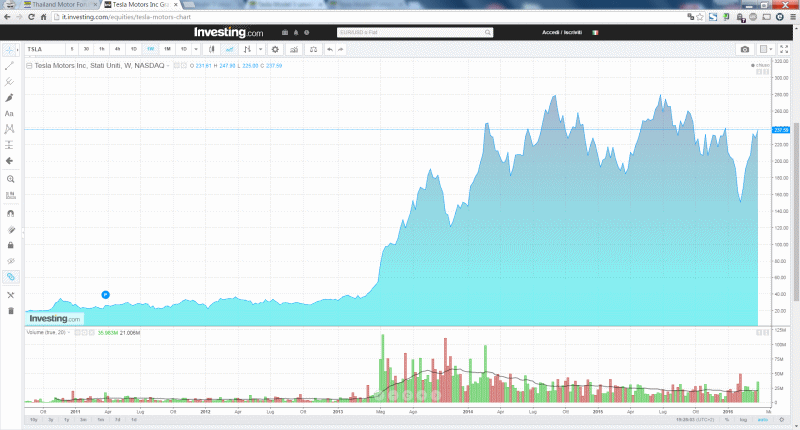Focus the TSLA symbol input field

pyautogui.click(x=45, y=49)
